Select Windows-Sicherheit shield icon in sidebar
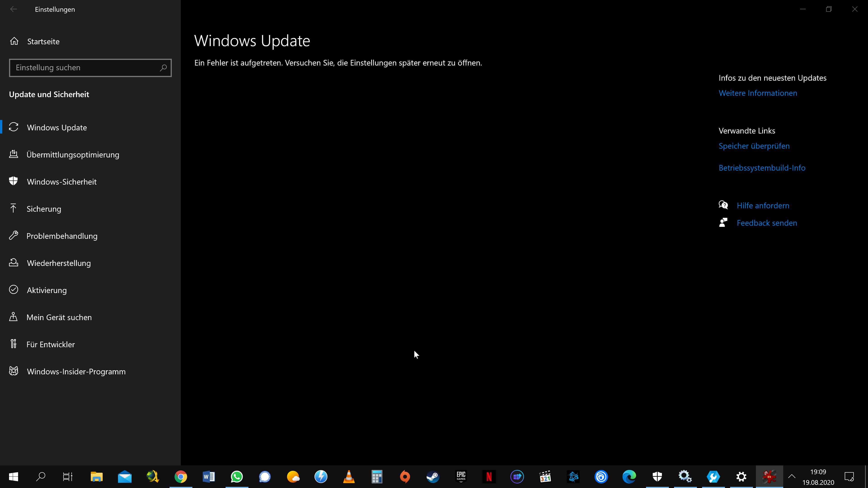This screenshot has width=868, height=488. tap(14, 181)
